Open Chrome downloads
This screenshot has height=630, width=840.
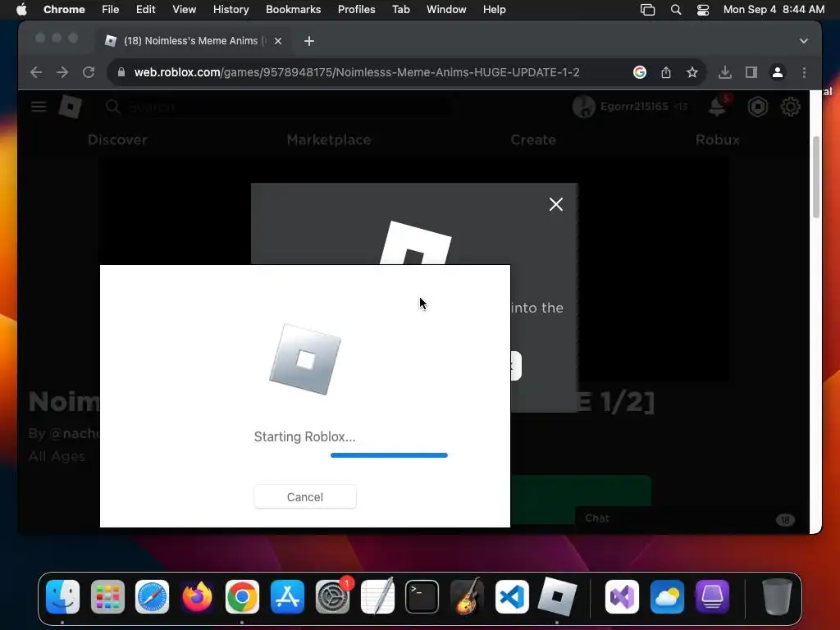pyautogui.click(x=725, y=72)
